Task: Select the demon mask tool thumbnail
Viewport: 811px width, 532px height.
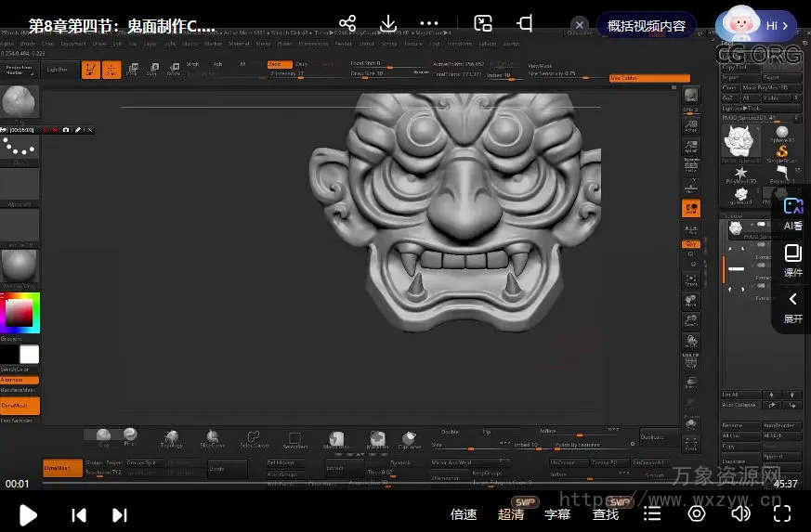Action: [x=739, y=141]
